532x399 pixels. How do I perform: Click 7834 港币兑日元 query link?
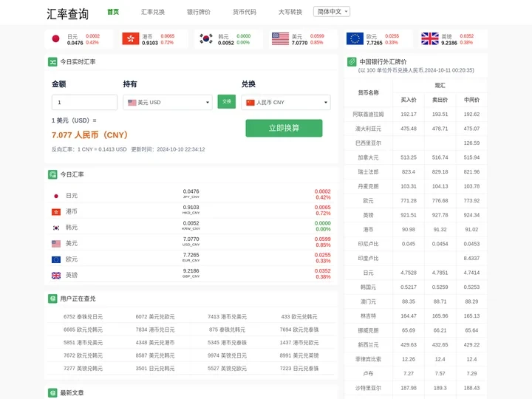pos(155,330)
